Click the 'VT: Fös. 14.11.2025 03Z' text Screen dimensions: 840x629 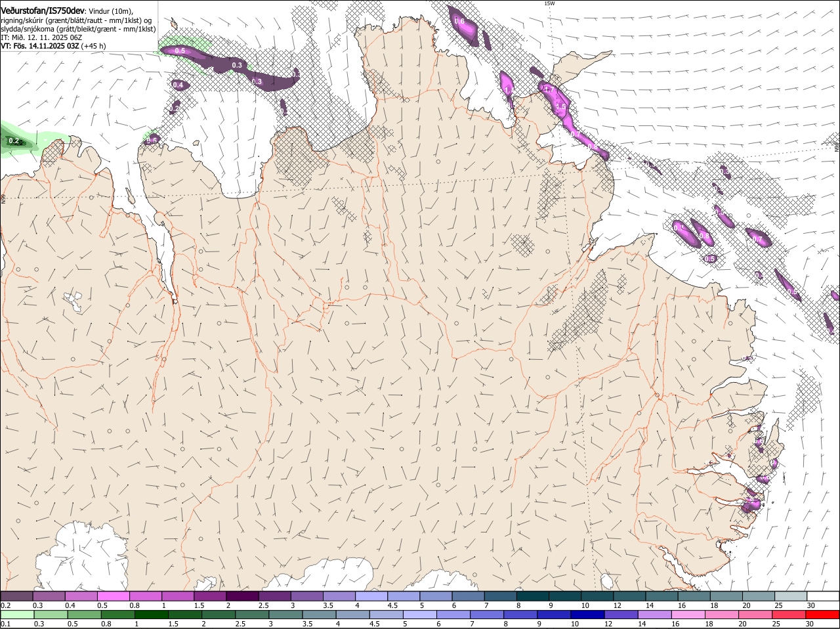(x=40, y=46)
